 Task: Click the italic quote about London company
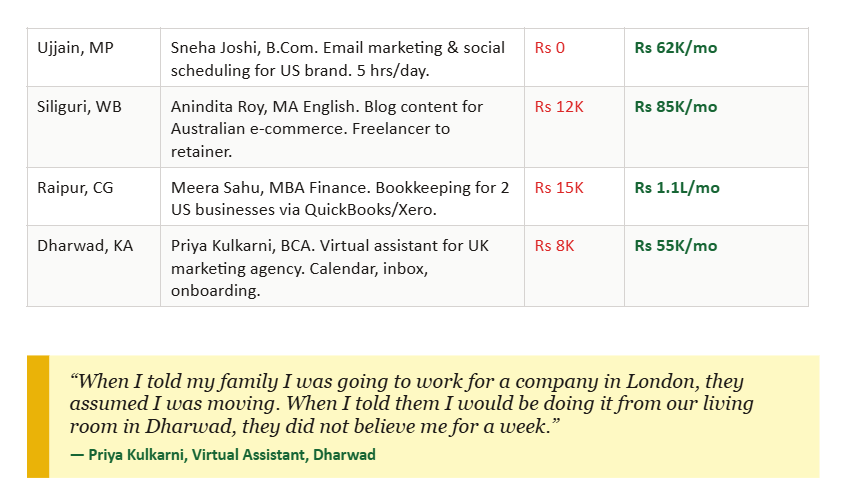coord(410,404)
